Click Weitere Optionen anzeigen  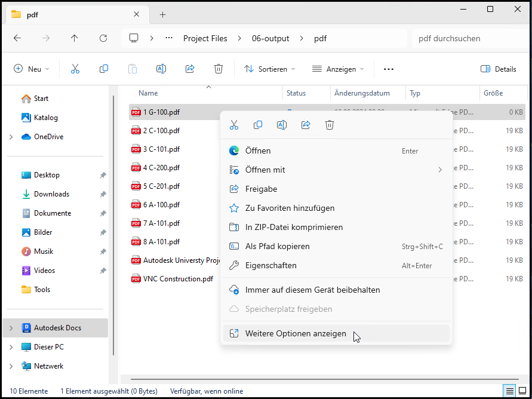(336, 333)
